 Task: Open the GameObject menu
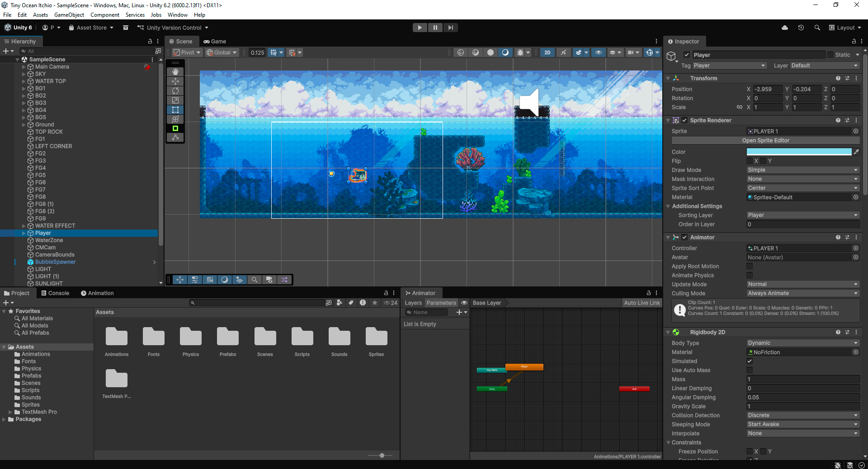tap(69, 15)
